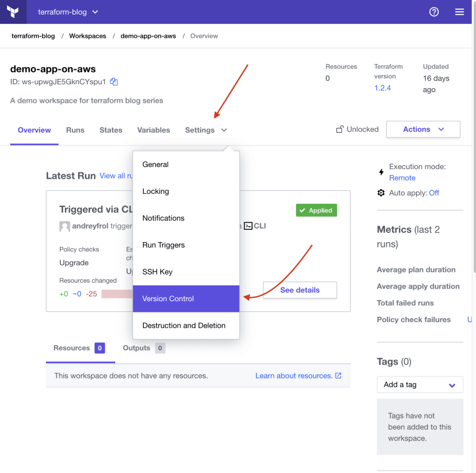Click Average plan duration metric
Image resolution: width=476 pixels, height=473 pixels.
tap(416, 270)
